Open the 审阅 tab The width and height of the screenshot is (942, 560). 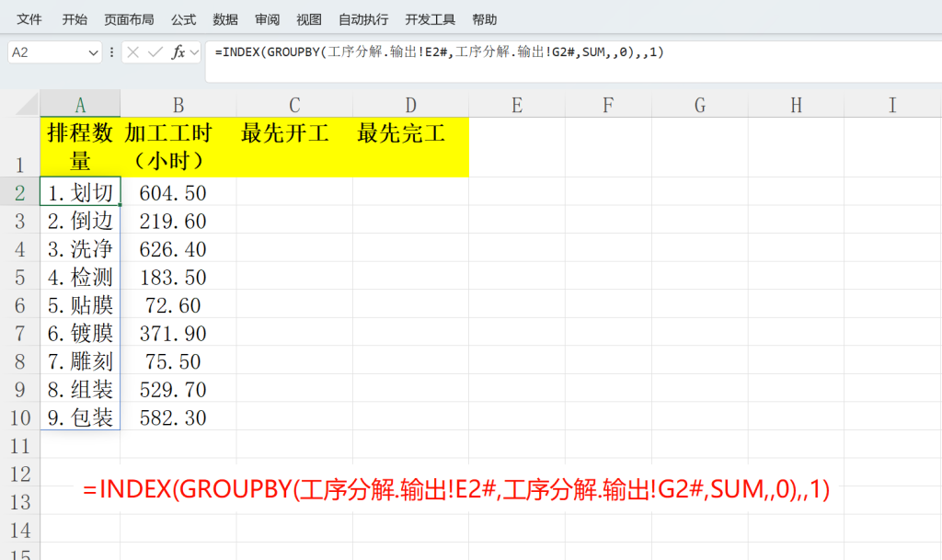[x=268, y=20]
